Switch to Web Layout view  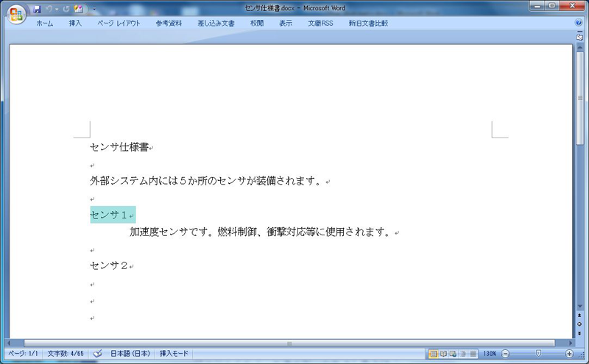[453, 354]
